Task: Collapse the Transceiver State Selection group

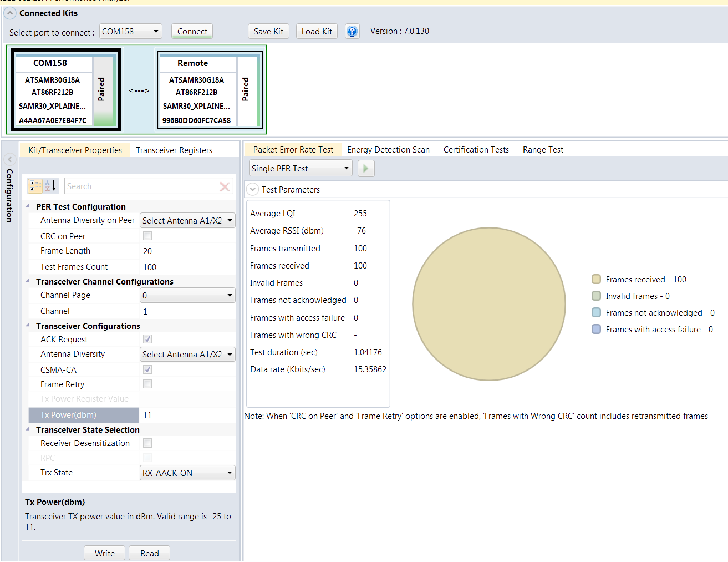Action: pos(28,429)
